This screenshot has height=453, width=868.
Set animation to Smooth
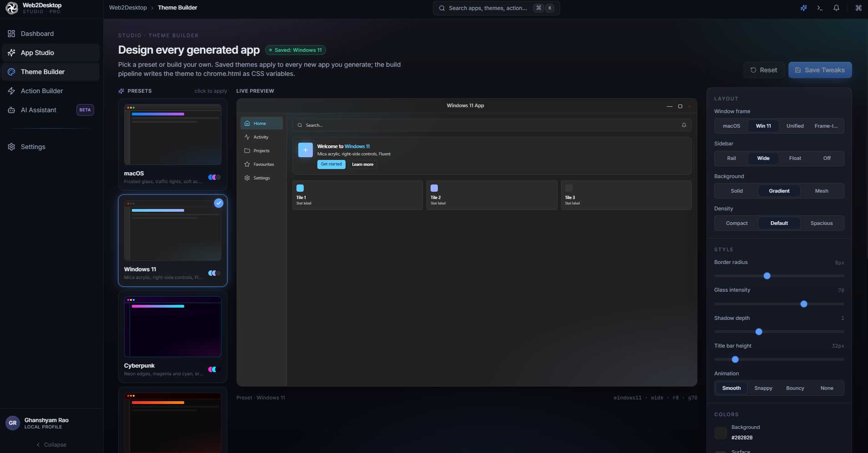(x=732, y=388)
